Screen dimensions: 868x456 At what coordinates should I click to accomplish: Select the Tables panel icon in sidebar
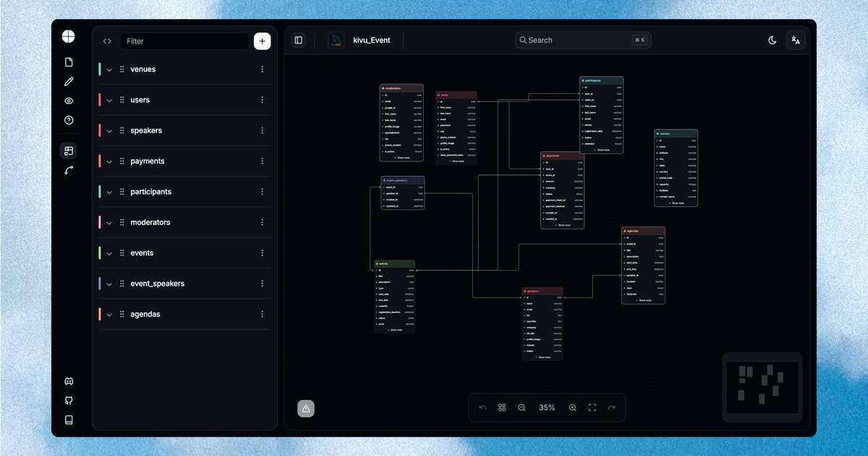click(x=69, y=151)
